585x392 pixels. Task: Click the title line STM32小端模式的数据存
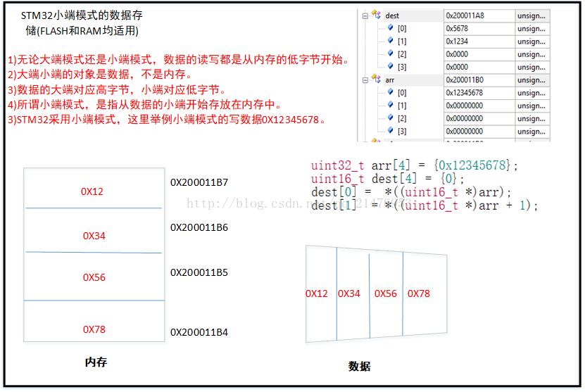click(x=82, y=15)
